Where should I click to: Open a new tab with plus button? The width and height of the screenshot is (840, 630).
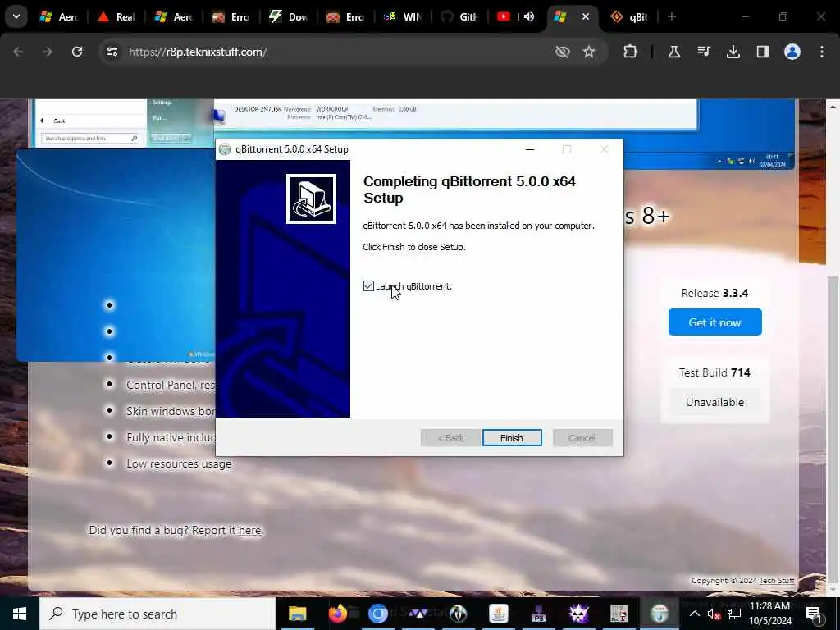(672, 16)
